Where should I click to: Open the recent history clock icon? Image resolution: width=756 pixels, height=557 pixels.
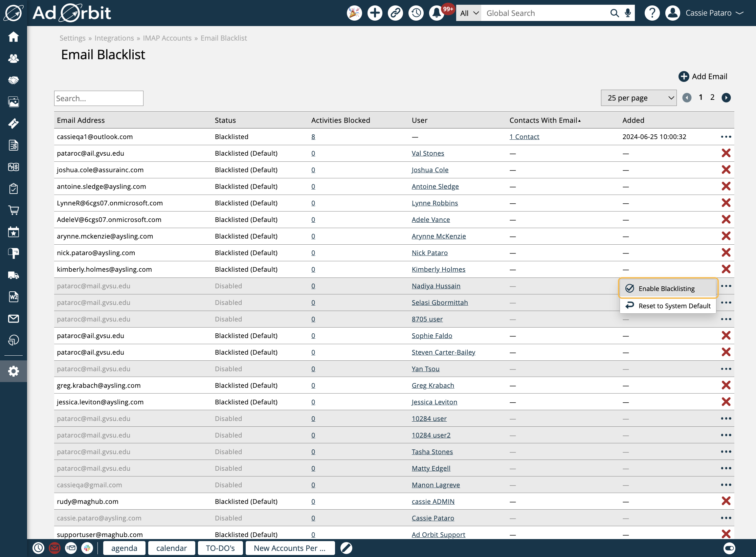pyautogui.click(x=416, y=13)
